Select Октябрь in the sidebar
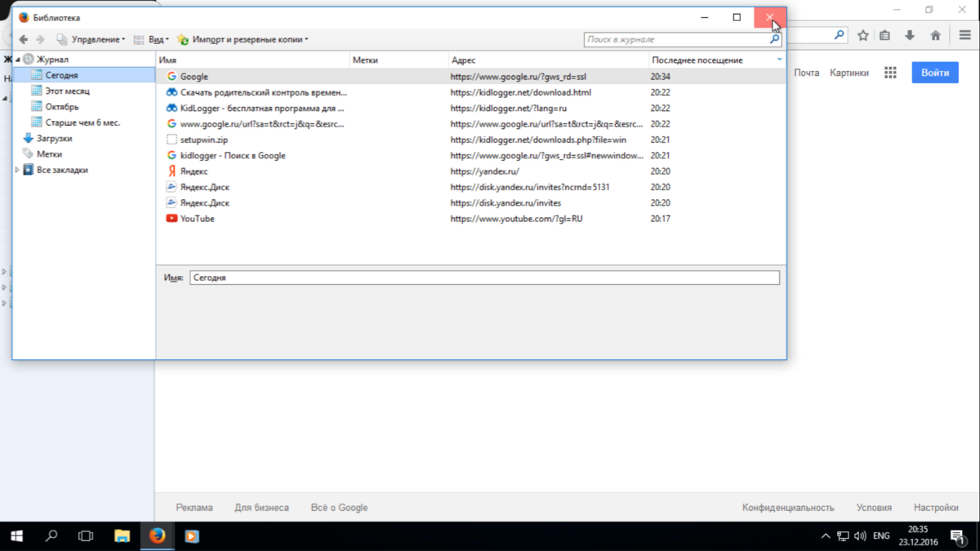980x551 pixels. click(62, 107)
